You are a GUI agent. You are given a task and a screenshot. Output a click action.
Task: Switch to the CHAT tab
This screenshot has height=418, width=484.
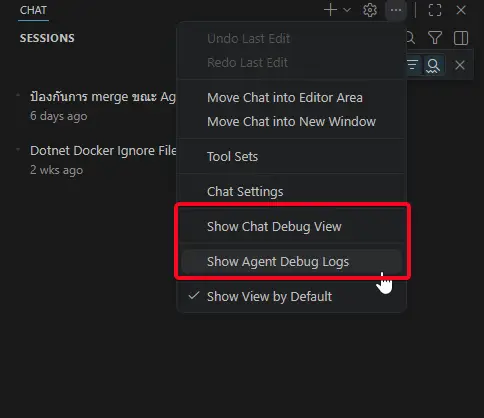click(x=33, y=10)
